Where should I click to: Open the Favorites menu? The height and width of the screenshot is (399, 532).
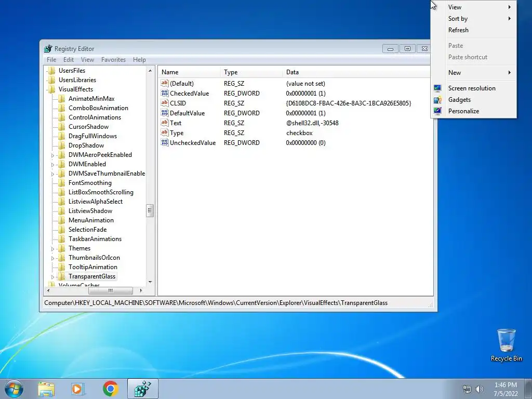113,60
